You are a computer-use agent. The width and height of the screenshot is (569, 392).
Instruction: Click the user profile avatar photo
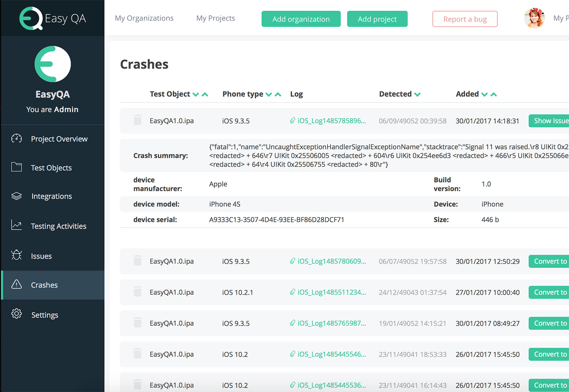click(x=534, y=18)
